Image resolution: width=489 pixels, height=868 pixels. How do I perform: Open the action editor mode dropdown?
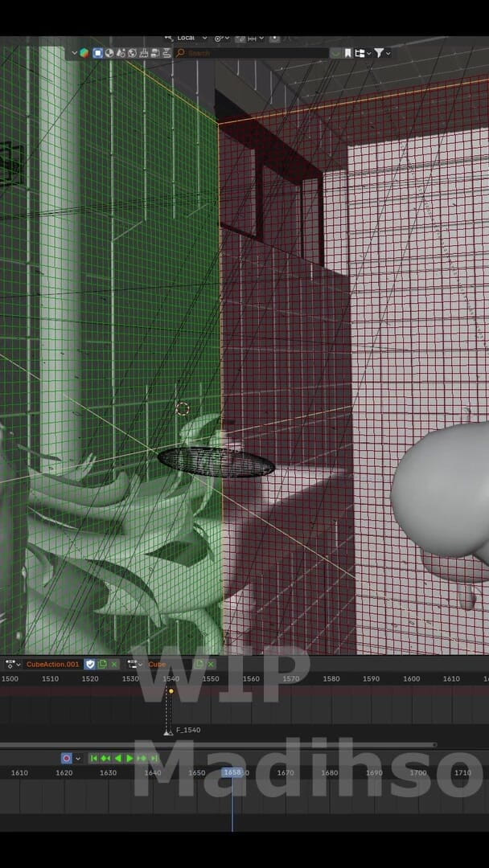pos(14,665)
